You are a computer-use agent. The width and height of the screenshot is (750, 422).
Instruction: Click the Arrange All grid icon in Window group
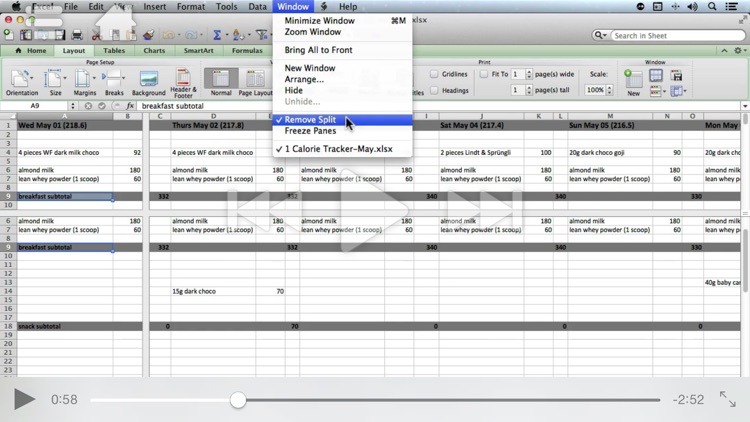pos(656,75)
